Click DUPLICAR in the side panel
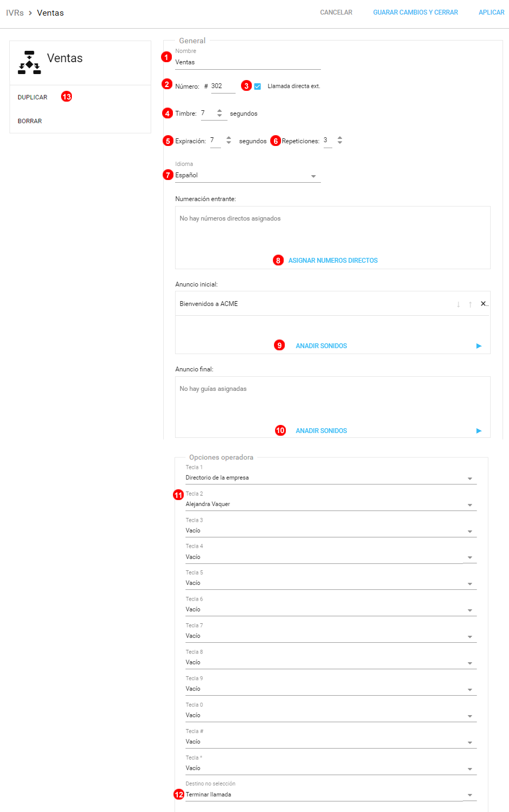 (32, 97)
